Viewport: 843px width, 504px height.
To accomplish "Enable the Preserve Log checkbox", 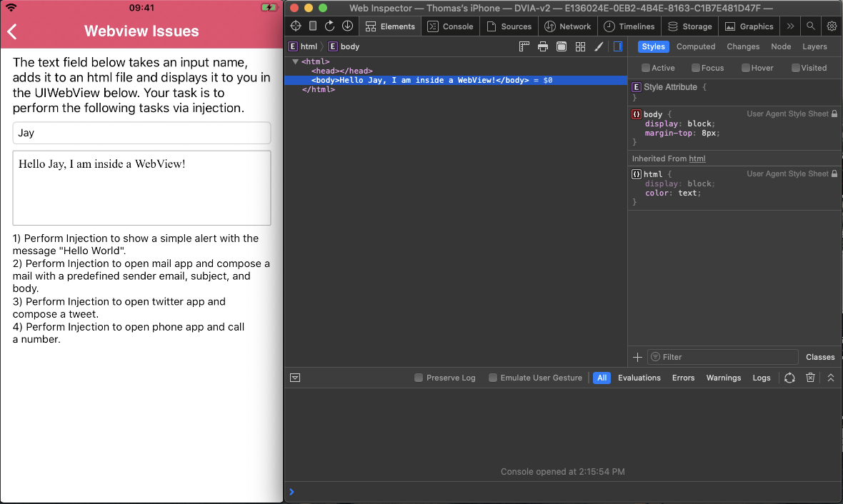I will click(x=418, y=378).
